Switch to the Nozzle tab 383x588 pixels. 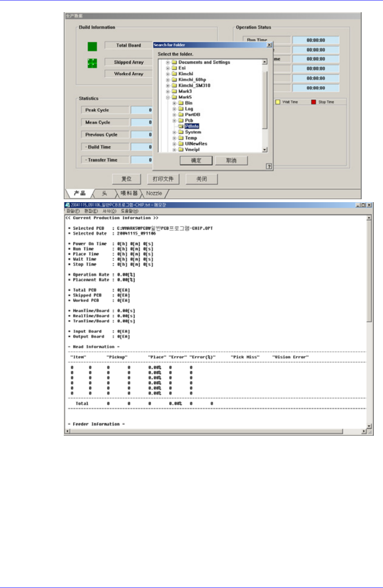pyautogui.click(x=154, y=193)
